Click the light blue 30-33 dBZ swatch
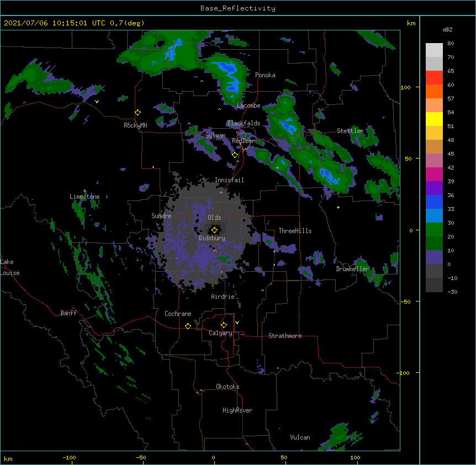476x465 pixels. pos(434,216)
